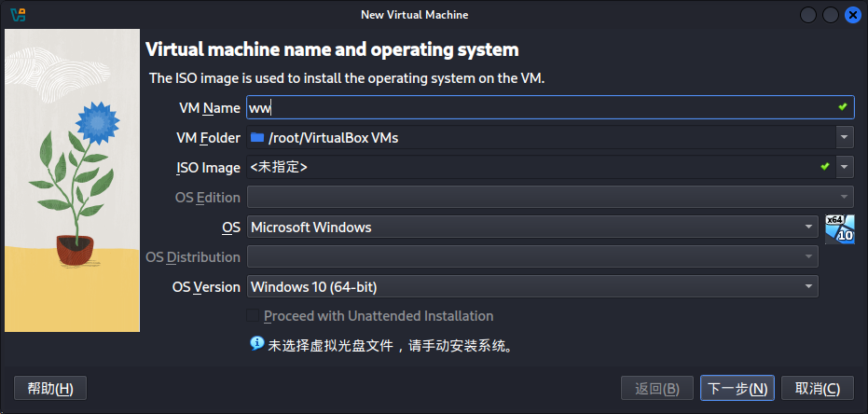Click the VirtualBox logo in title bar
This screenshot has width=868, height=414.
pos(19,14)
